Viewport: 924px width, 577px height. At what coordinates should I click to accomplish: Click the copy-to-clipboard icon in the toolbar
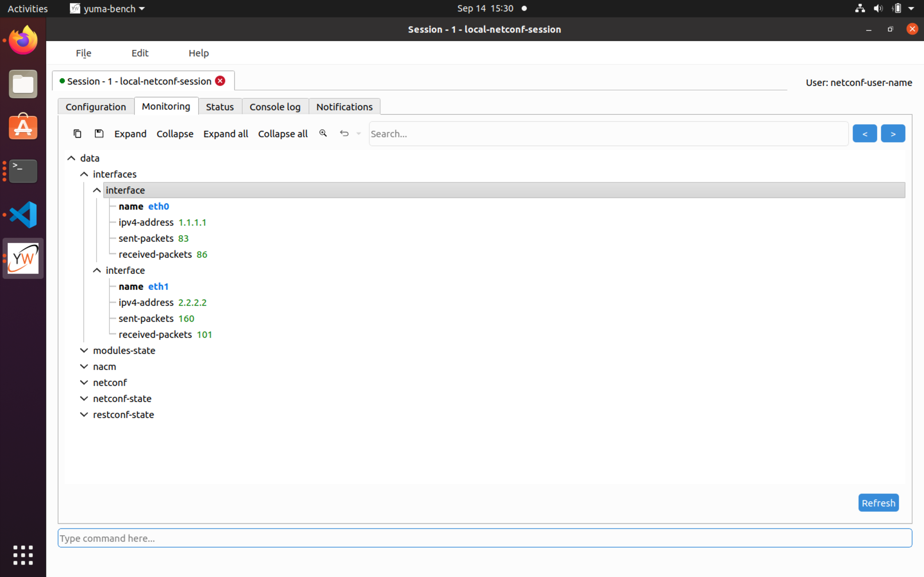[78, 134]
